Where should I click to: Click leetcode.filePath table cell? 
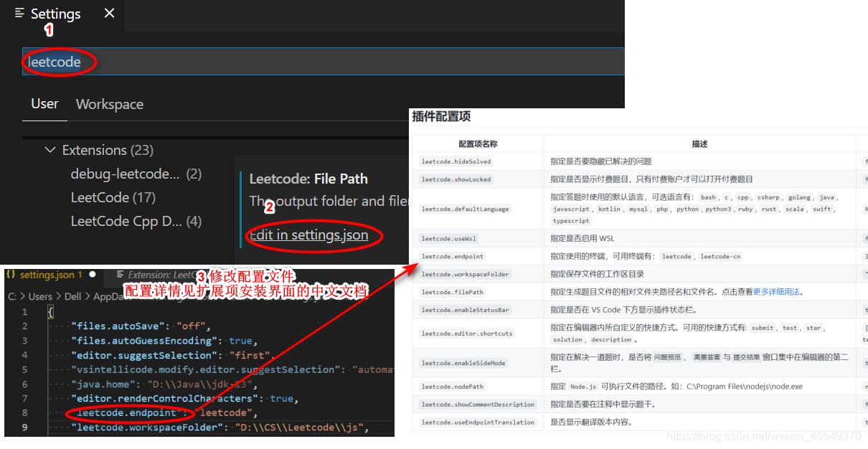pyautogui.click(x=453, y=292)
